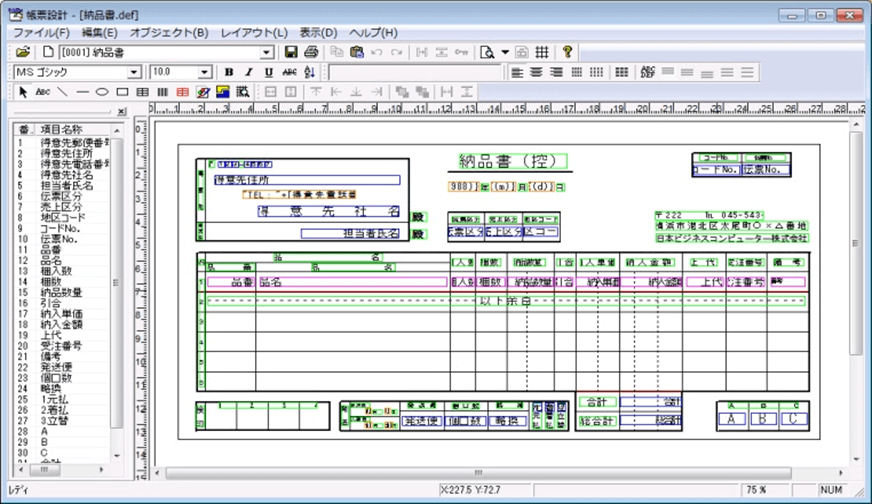Open the print preview dropdown arrow
Image resolution: width=872 pixels, height=504 pixels.
[505, 52]
